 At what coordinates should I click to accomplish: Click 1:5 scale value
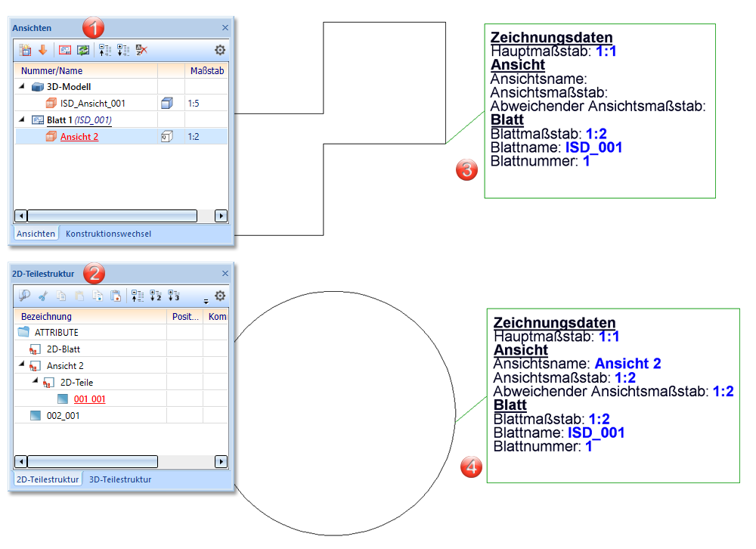click(194, 104)
